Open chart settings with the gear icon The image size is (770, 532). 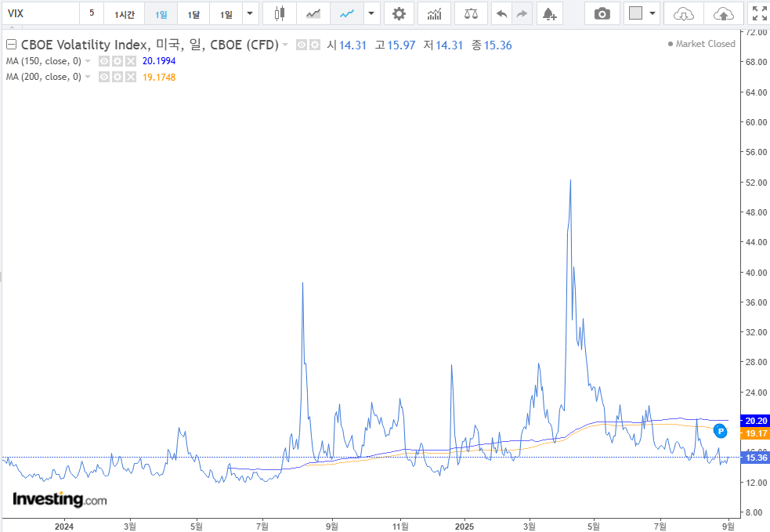click(399, 13)
